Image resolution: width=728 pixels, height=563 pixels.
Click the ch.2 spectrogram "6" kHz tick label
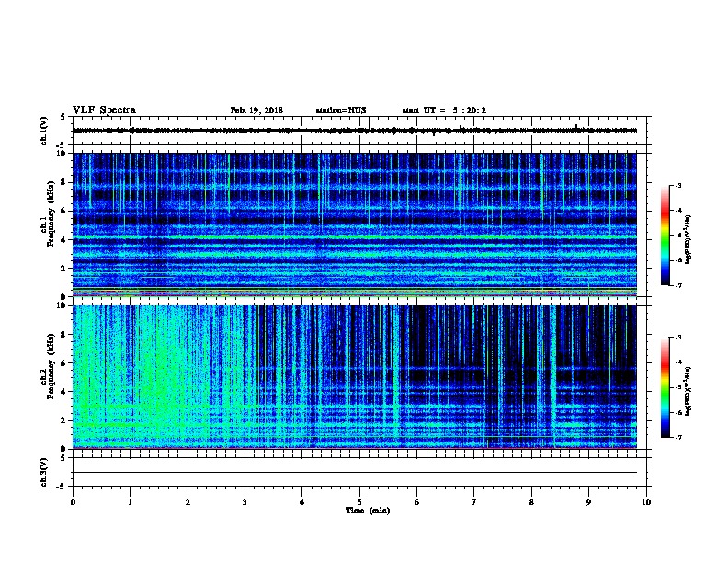[64, 363]
